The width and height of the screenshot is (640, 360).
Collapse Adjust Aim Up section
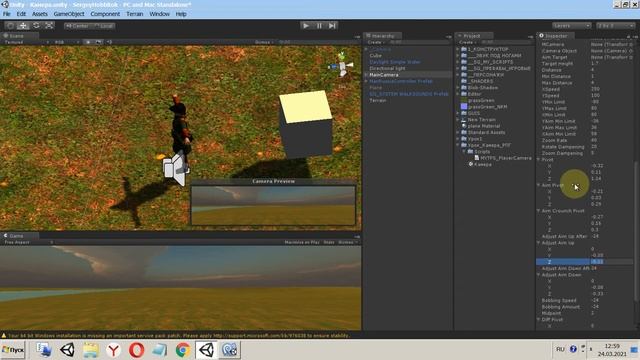538,242
